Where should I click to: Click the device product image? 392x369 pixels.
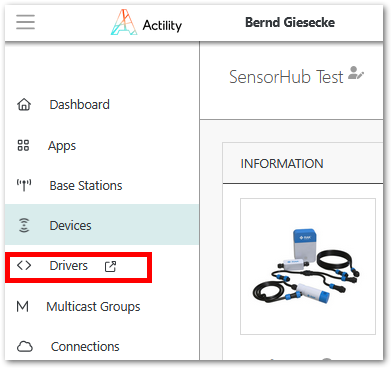[x=308, y=266]
